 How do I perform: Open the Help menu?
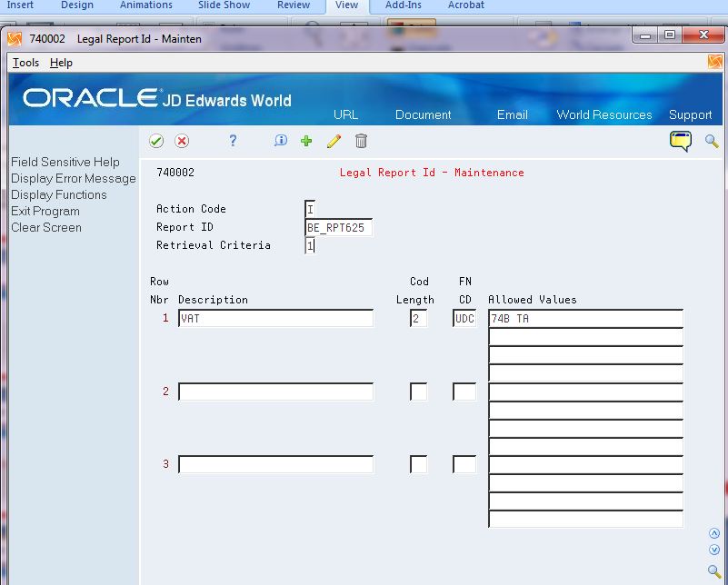(61, 63)
